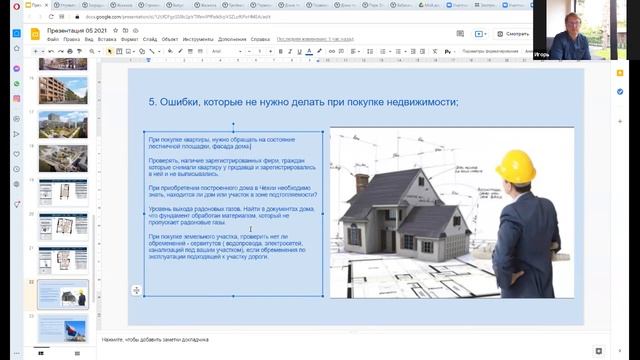The image size is (640, 360).
Task: Click the Border dash icon
Action: pos(200,51)
